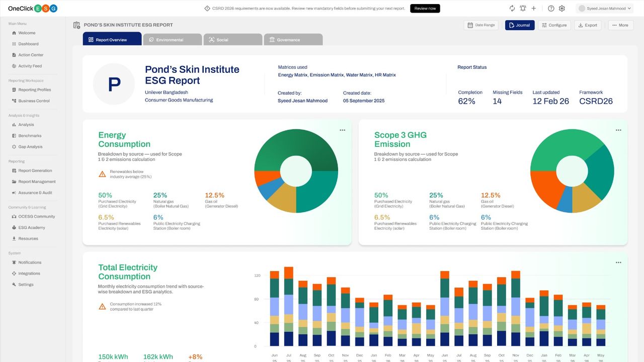Viewport: 644px width, 362px height.
Task: Click the Configure button
Action: tap(554, 25)
